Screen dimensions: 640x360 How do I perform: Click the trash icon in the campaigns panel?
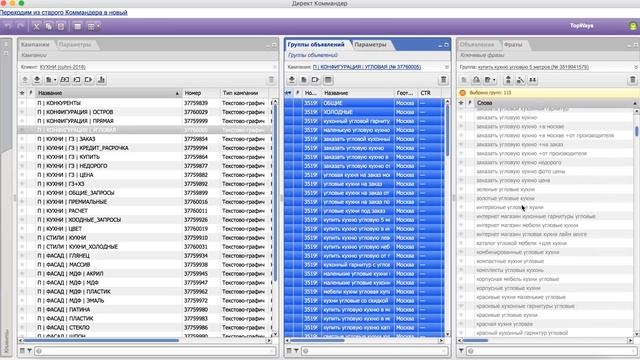(271, 80)
